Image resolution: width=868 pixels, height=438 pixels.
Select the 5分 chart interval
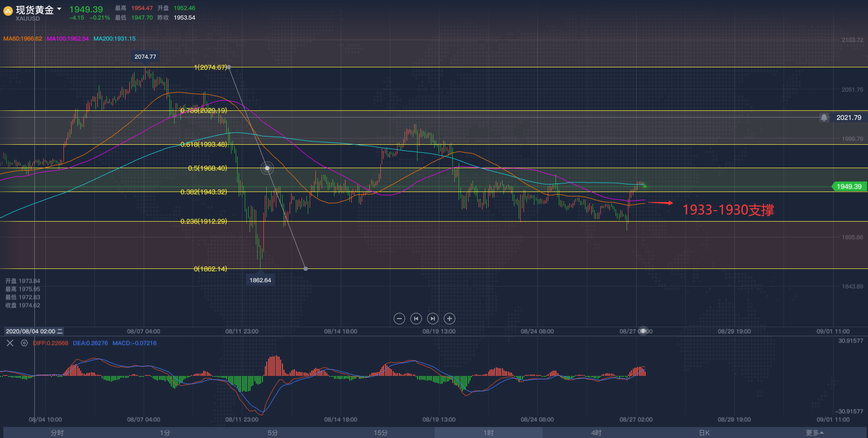(x=273, y=433)
